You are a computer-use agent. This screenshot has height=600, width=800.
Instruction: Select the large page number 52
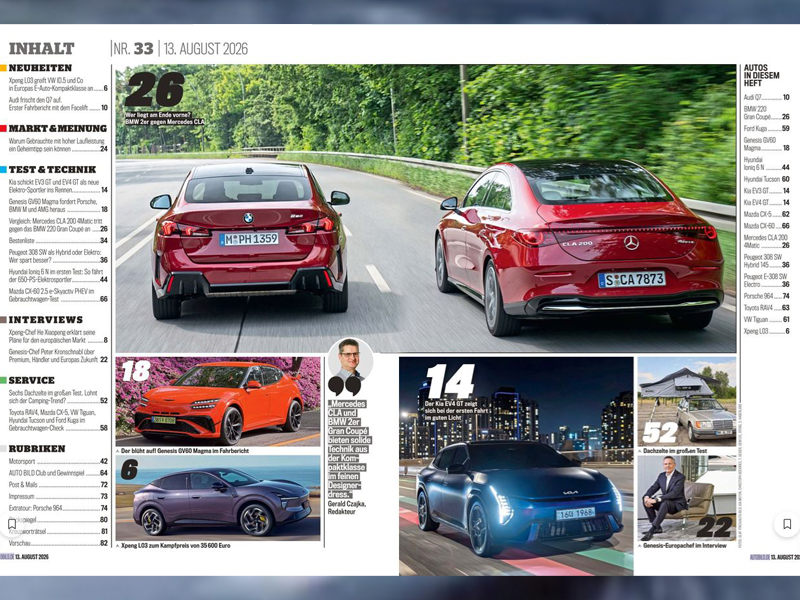(660, 433)
